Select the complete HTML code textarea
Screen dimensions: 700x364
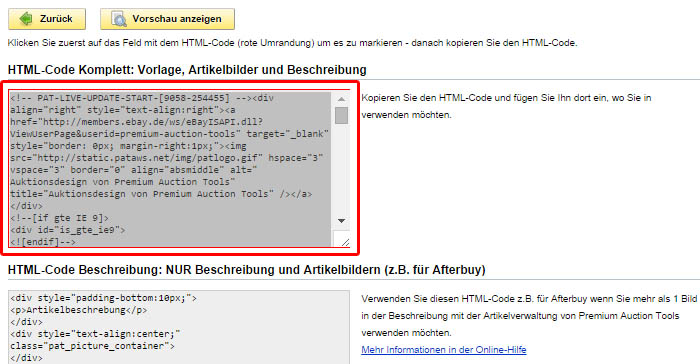(x=179, y=168)
